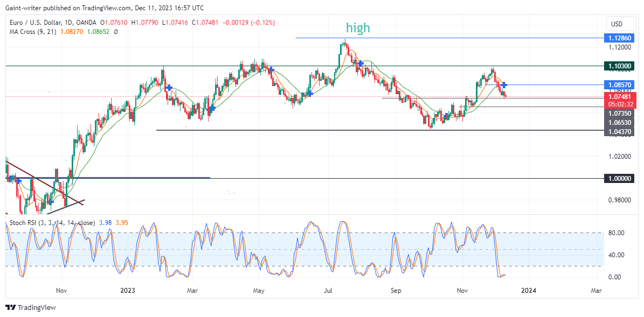
Task: Click the Stoch RSI blue value 3.98
Action: coord(105,223)
